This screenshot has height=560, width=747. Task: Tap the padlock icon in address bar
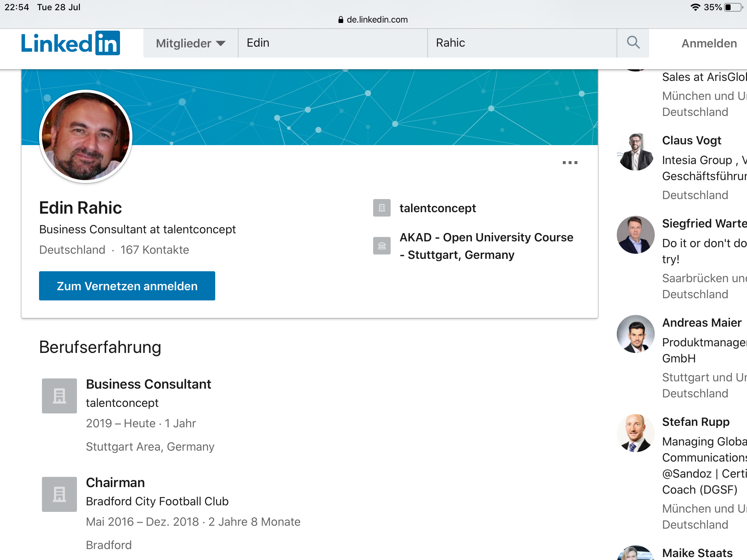click(x=341, y=20)
